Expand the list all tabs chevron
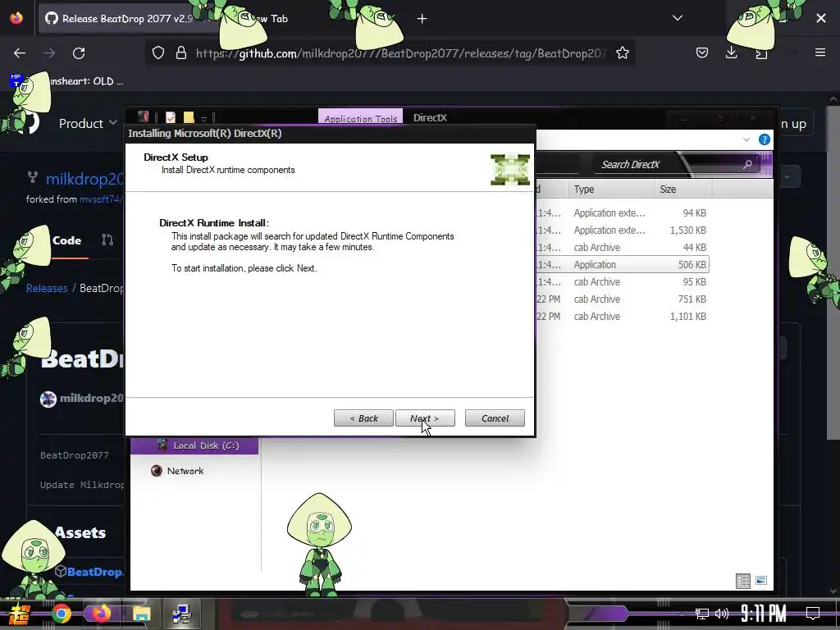The width and height of the screenshot is (840, 630). (x=678, y=18)
